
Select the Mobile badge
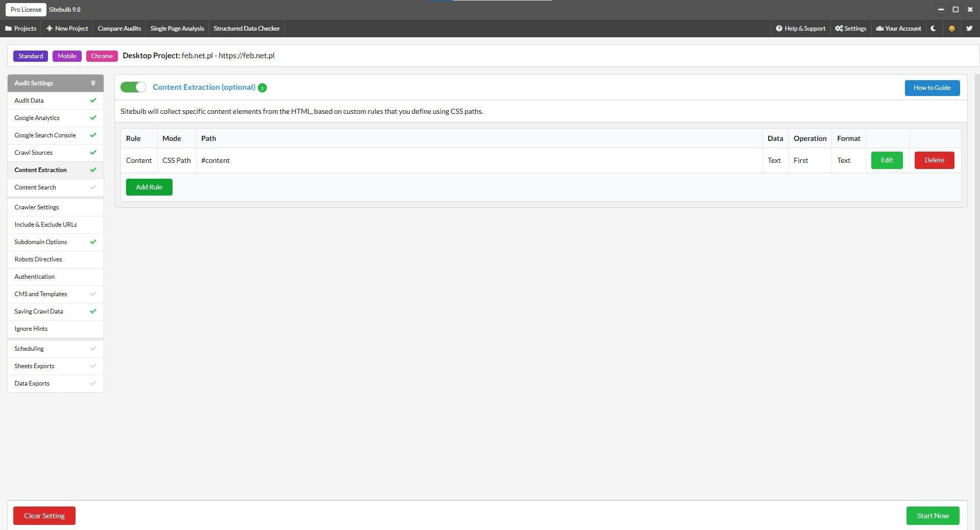[67, 56]
